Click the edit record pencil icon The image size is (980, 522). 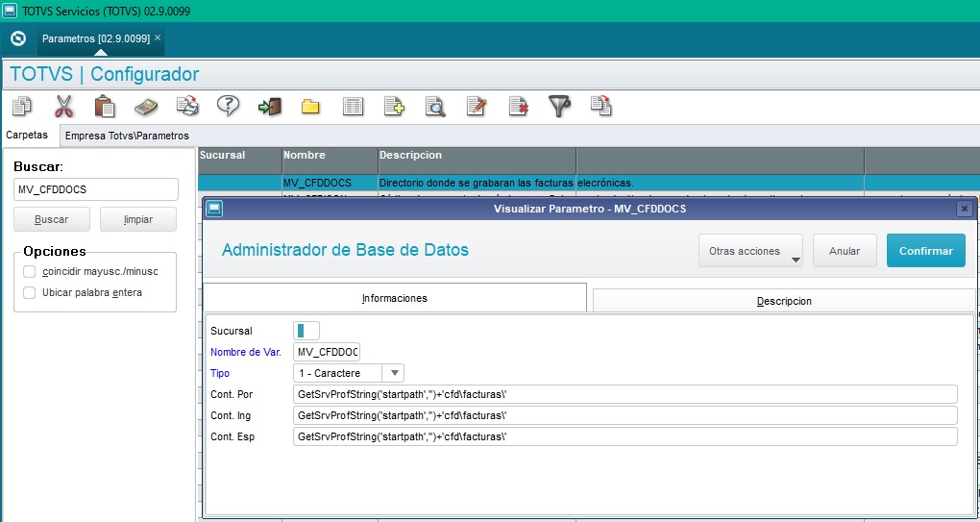pos(477,107)
